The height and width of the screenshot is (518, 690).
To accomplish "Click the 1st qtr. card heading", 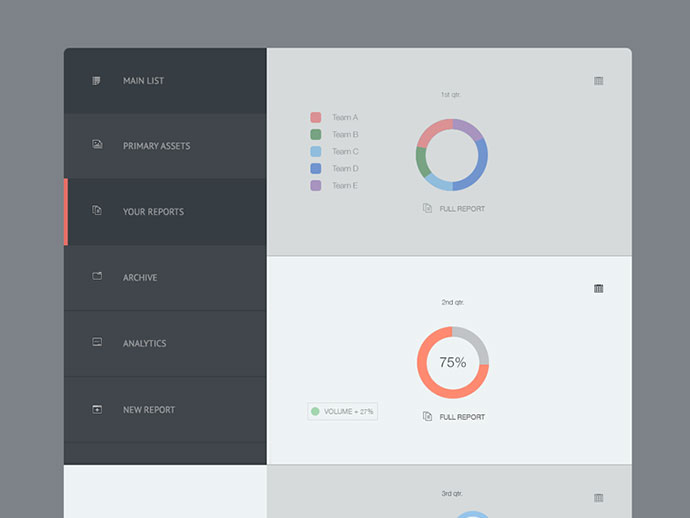I will coord(451,95).
